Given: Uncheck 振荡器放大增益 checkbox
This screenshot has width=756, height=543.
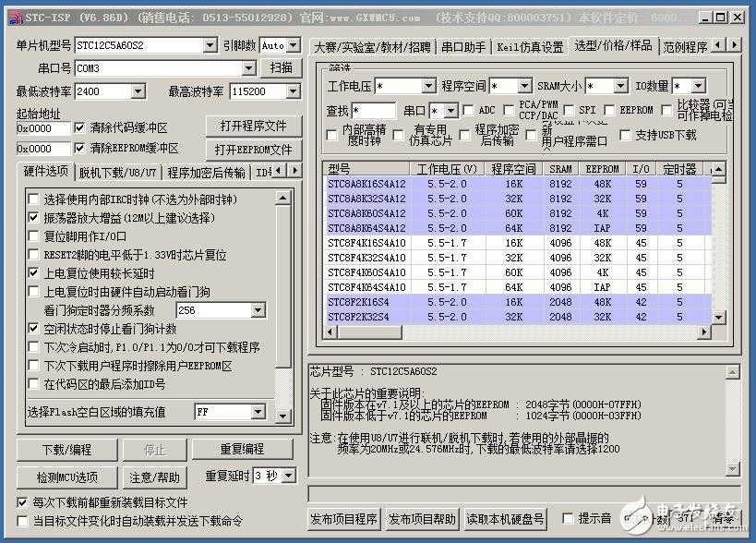Looking at the screenshot, I should pos(34,218).
